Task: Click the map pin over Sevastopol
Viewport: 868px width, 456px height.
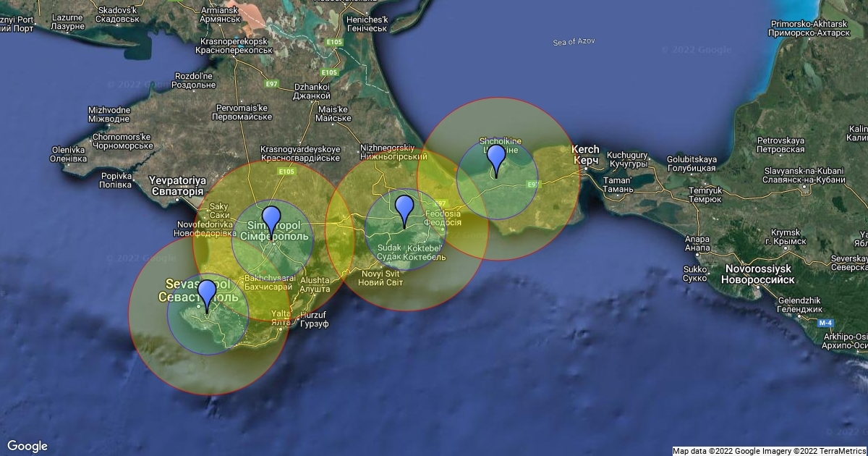Action: pyautogui.click(x=207, y=294)
